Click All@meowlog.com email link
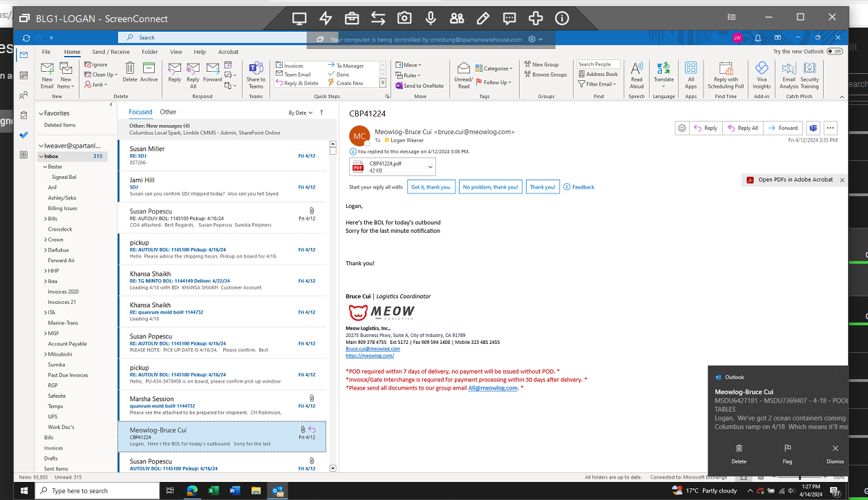This screenshot has width=868, height=500. (x=493, y=388)
